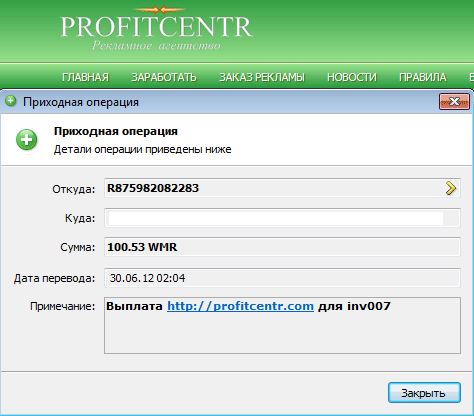
Task: Click the Дата перевода field
Action: (282, 278)
